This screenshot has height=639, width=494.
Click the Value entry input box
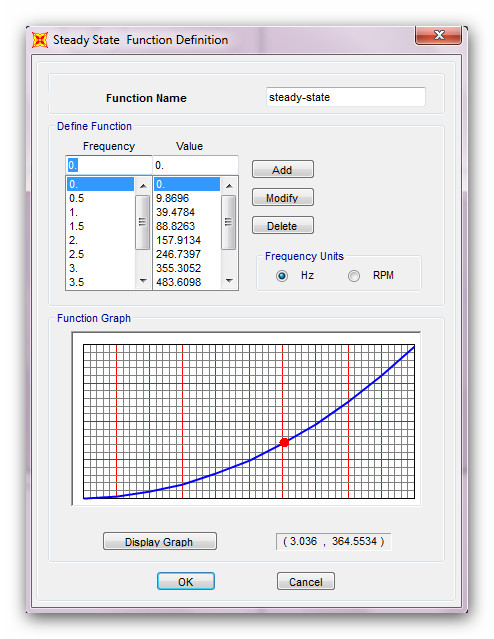tap(195, 165)
